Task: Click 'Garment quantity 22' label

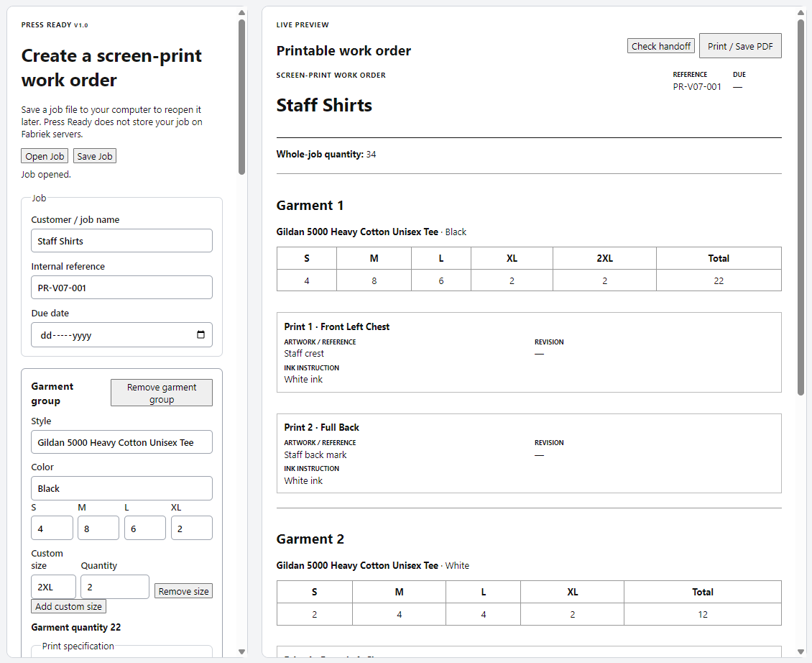Action: click(75, 627)
